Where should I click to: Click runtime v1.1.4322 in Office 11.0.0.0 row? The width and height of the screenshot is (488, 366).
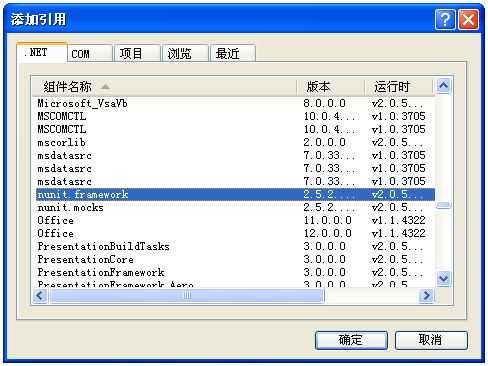[x=399, y=220]
